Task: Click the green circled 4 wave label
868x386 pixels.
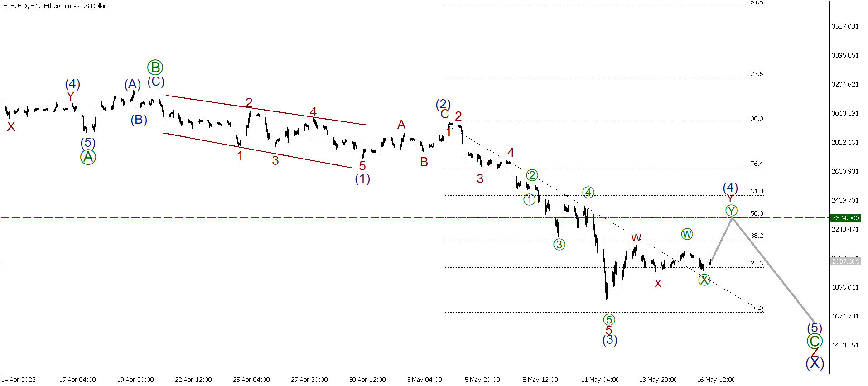Action: click(588, 193)
